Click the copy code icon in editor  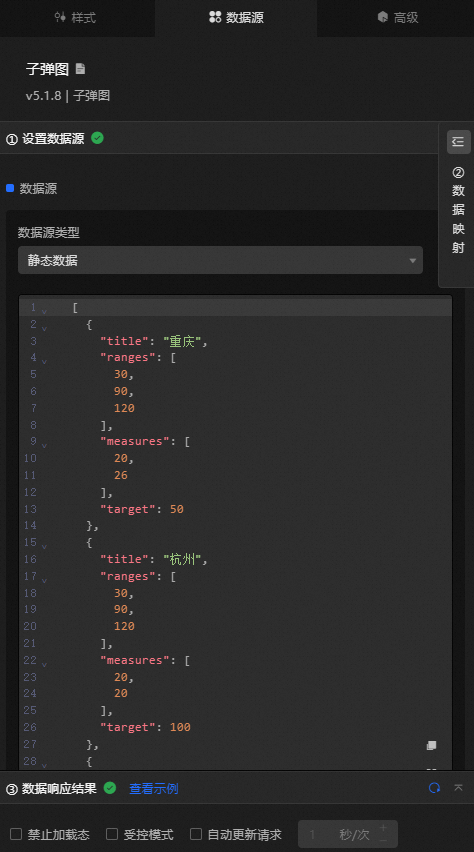(431, 746)
